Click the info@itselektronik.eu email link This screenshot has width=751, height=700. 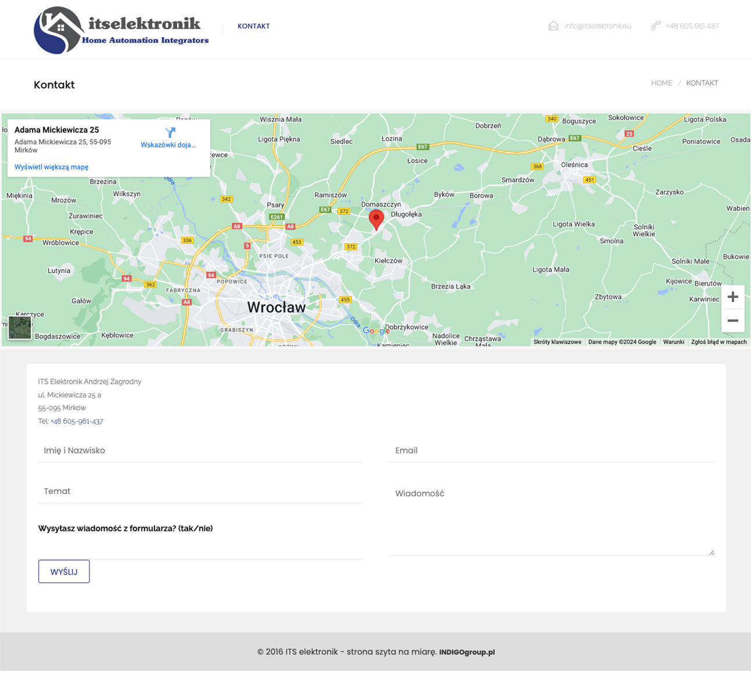pyautogui.click(x=598, y=26)
